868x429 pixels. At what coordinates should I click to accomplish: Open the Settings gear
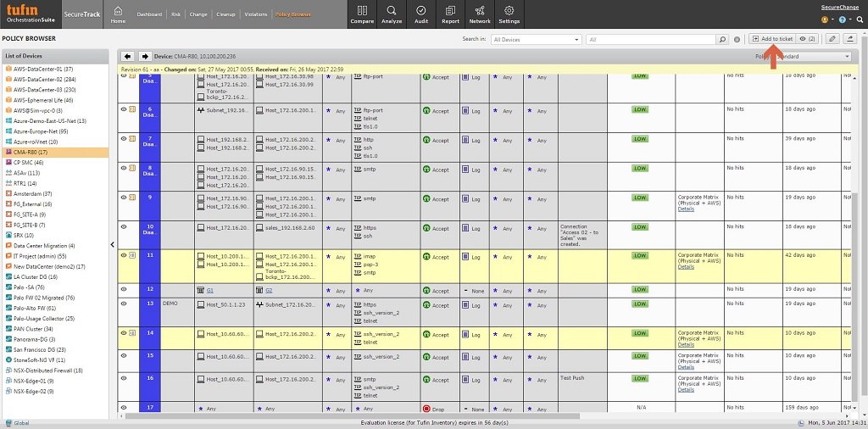point(509,14)
